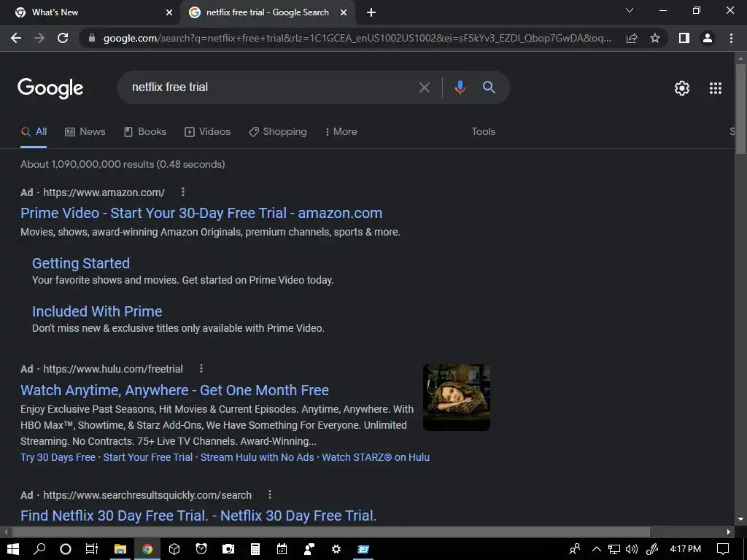Open Watch Anytime, Anywhere Hulu link
747x560 pixels.
(174, 390)
